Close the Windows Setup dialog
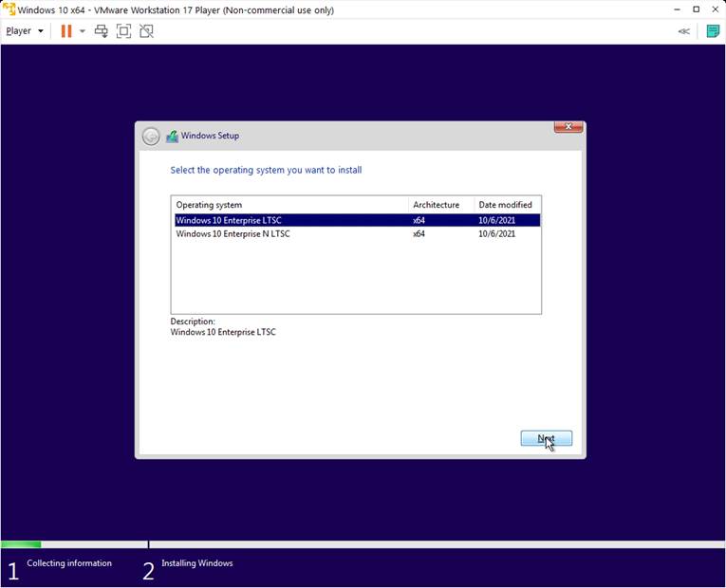The width and height of the screenshot is (726, 588). click(568, 127)
